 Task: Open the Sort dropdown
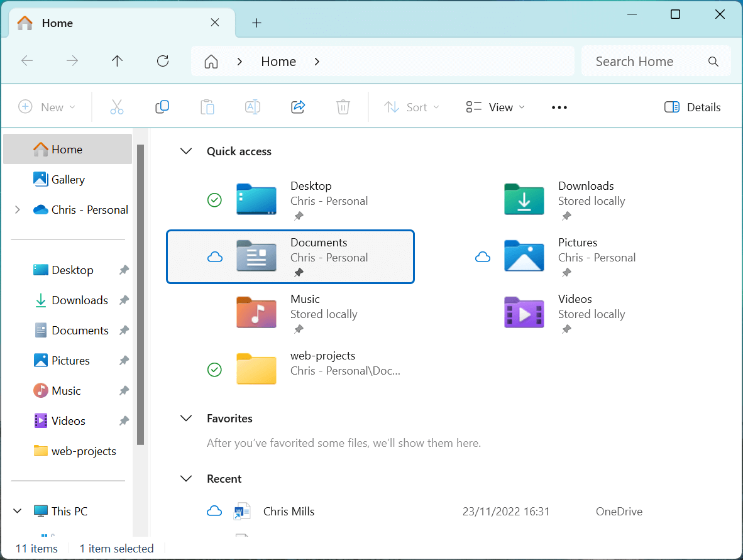click(x=412, y=107)
